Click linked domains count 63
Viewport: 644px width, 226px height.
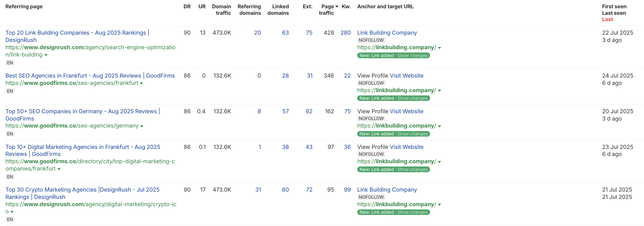[285, 33]
